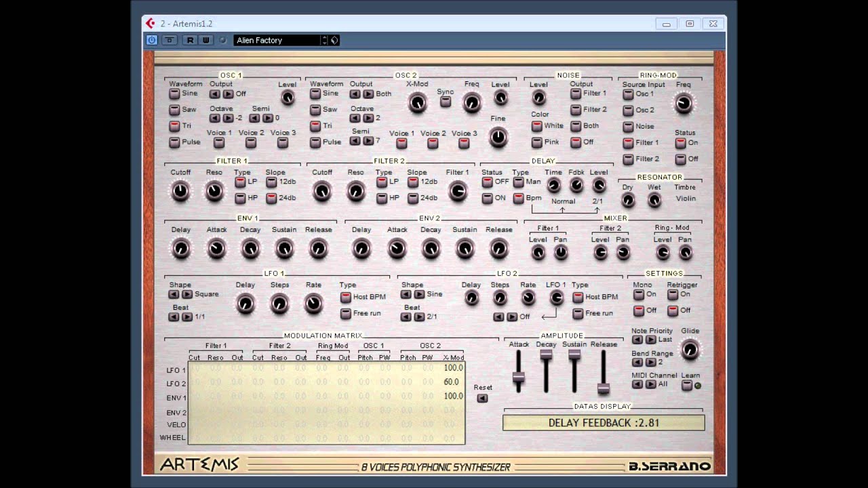Screen dimensions: 868x488
Task: Click the Delay Fdbk knob
Action: pos(576,185)
